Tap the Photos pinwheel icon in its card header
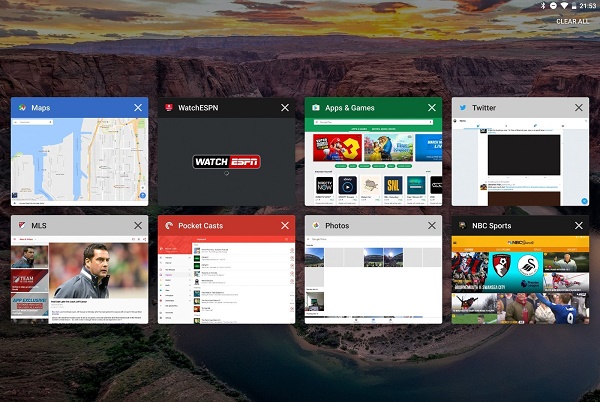 (316, 226)
